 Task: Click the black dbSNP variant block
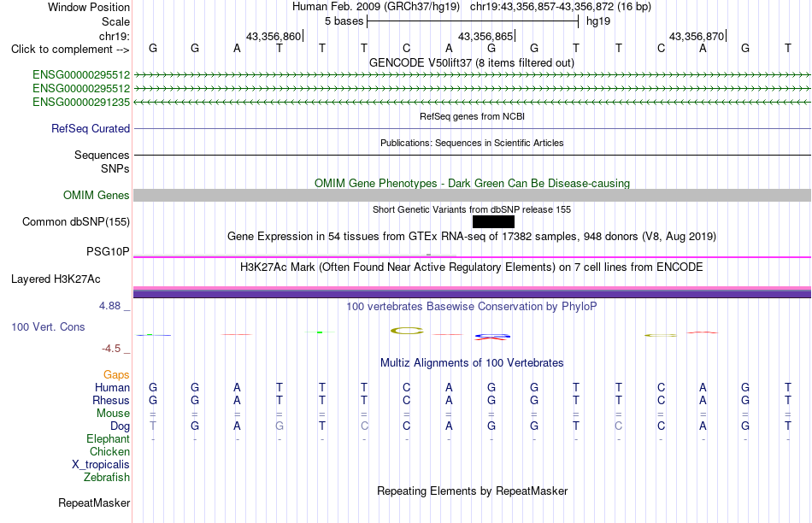point(493,221)
